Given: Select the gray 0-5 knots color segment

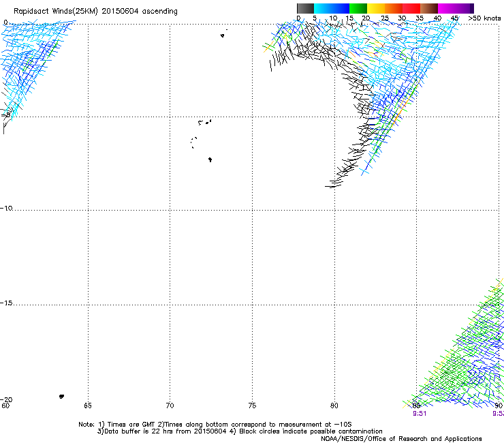Looking at the screenshot, I should (x=305, y=8).
